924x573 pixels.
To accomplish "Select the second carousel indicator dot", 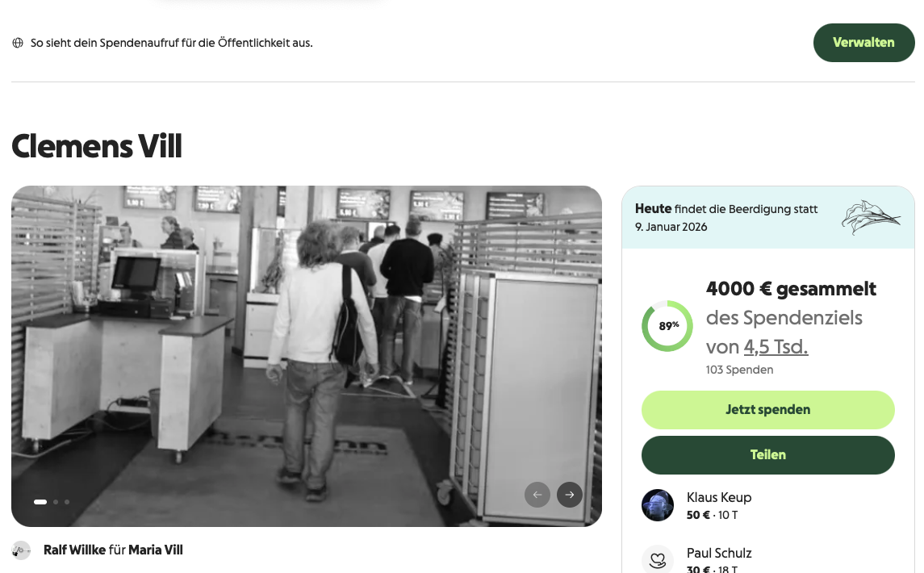I will pyautogui.click(x=56, y=502).
